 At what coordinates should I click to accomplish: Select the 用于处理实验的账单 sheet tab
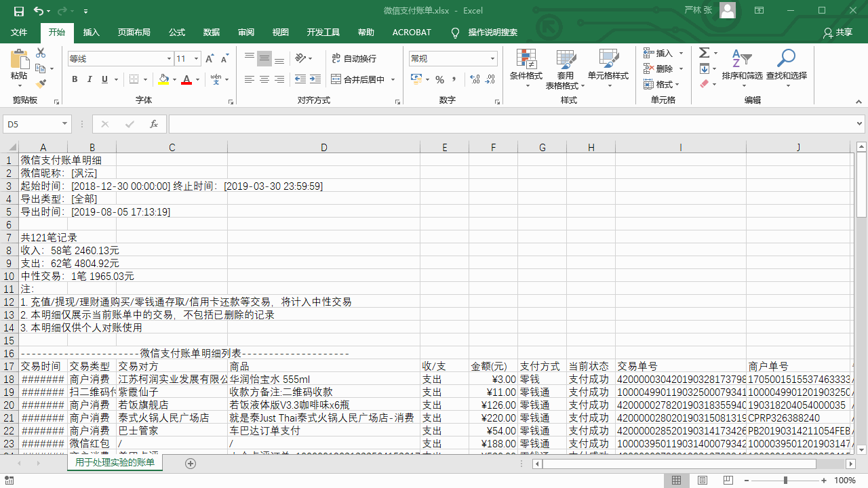(115, 463)
